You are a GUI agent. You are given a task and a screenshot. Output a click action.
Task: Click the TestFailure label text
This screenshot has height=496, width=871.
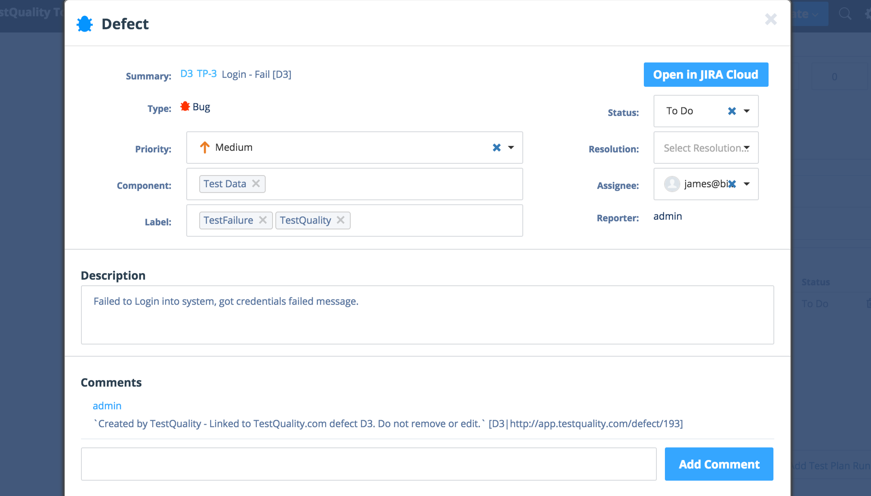[228, 221]
